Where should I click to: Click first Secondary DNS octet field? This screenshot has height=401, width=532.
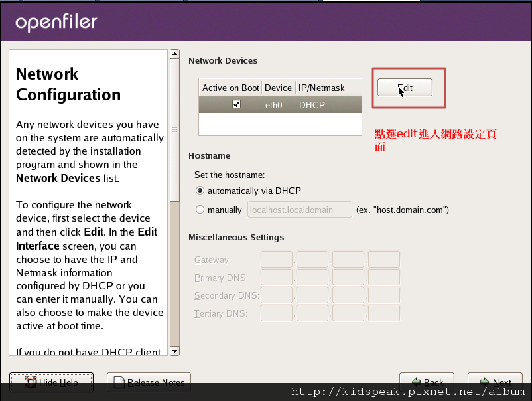[277, 295]
